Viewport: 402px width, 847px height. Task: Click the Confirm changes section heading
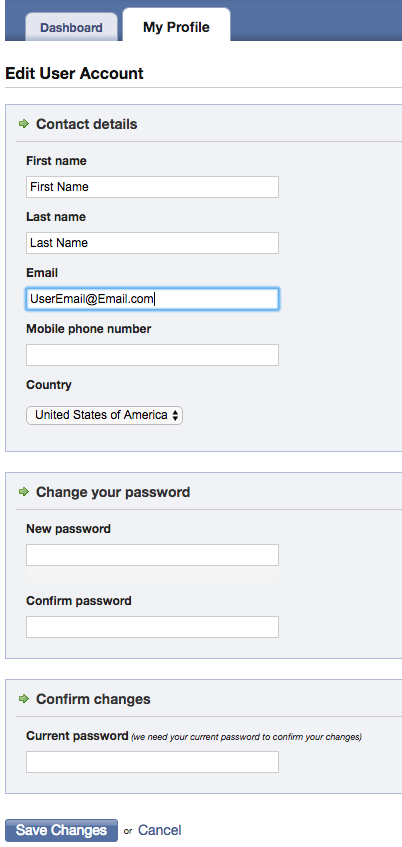[93, 699]
